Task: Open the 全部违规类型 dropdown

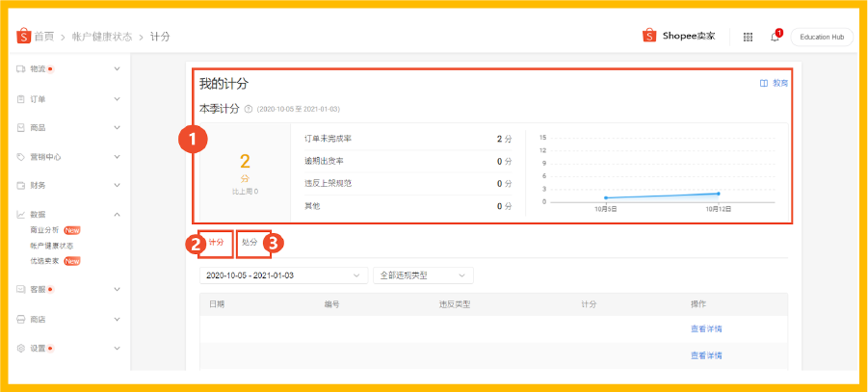Action: pyautogui.click(x=423, y=275)
